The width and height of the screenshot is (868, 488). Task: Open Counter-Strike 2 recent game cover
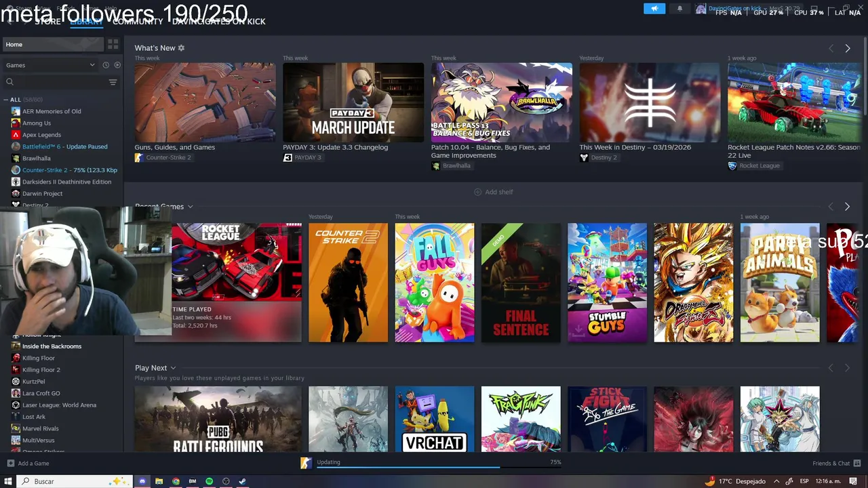point(349,283)
